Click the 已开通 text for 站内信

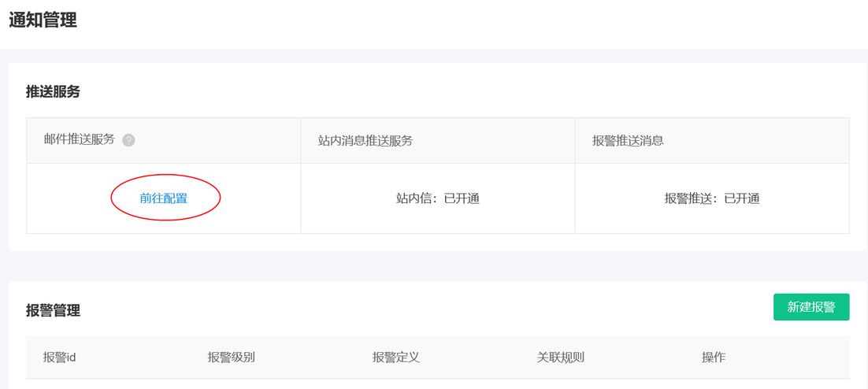tap(462, 198)
